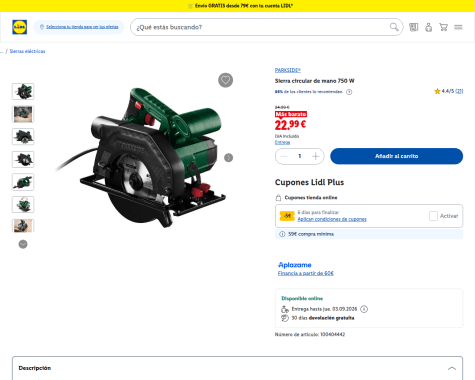Click Añadir al carrito button
This screenshot has height=380, width=475.
coord(396,156)
